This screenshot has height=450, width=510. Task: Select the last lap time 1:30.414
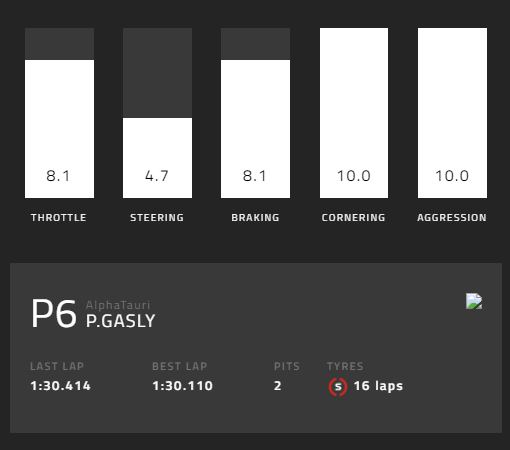click(60, 386)
